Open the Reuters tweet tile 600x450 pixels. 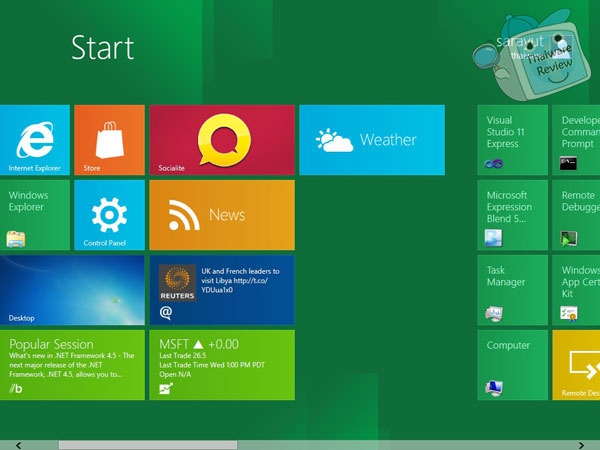click(x=222, y=290)
